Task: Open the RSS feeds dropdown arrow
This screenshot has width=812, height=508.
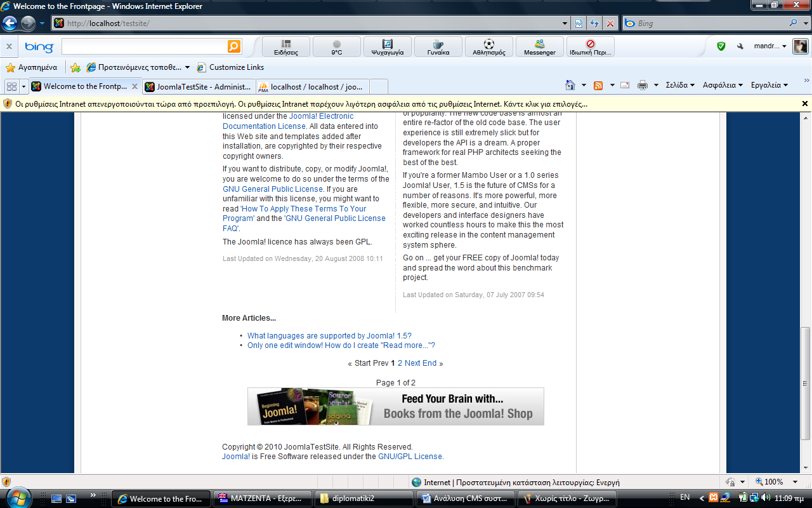Action: (x=612, y=85)
